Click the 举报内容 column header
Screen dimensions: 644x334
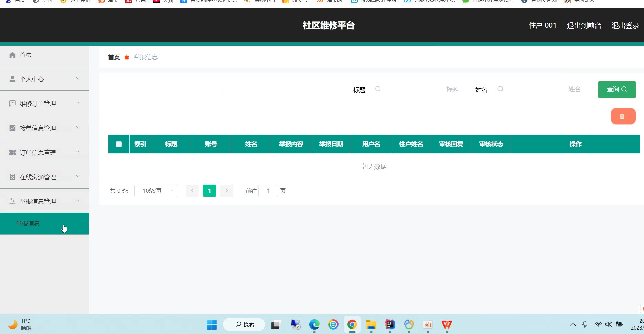[291, 144]
